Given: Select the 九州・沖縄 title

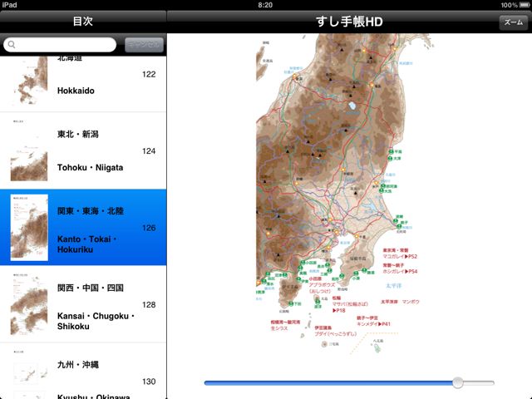Looking at the screenshot, I should (x=78, y=365).
